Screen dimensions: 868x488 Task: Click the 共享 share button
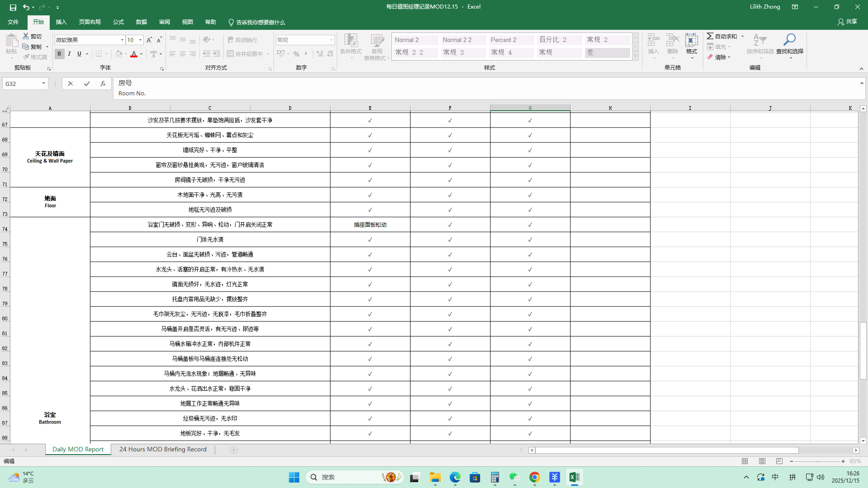(847, 22)
